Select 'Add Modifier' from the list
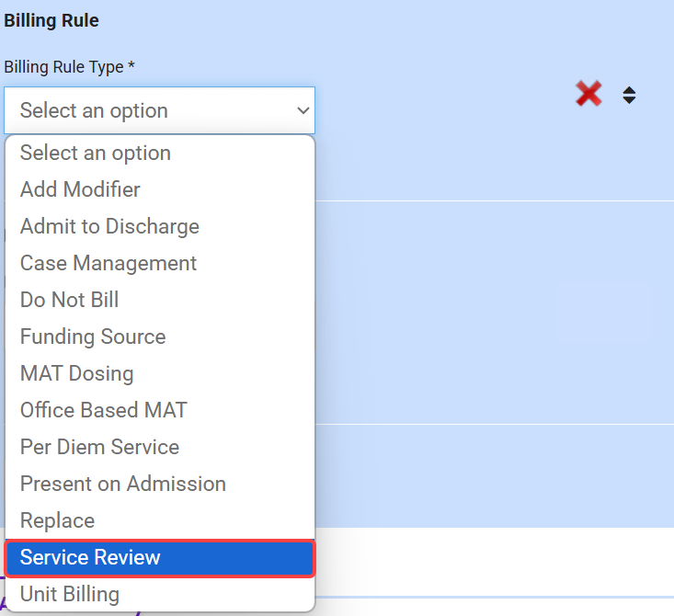 80,189
